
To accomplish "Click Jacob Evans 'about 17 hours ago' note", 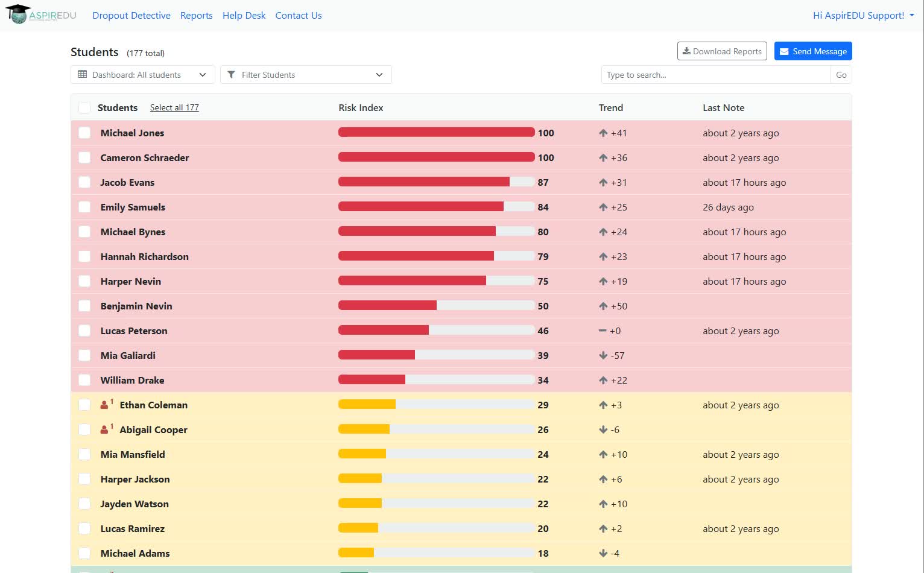I will 744,182.
